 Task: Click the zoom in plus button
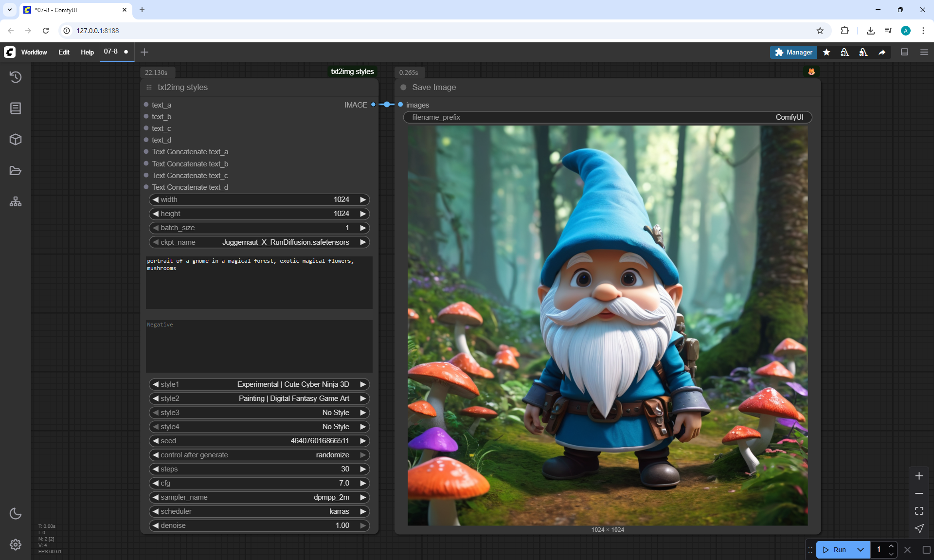[919, 476]
